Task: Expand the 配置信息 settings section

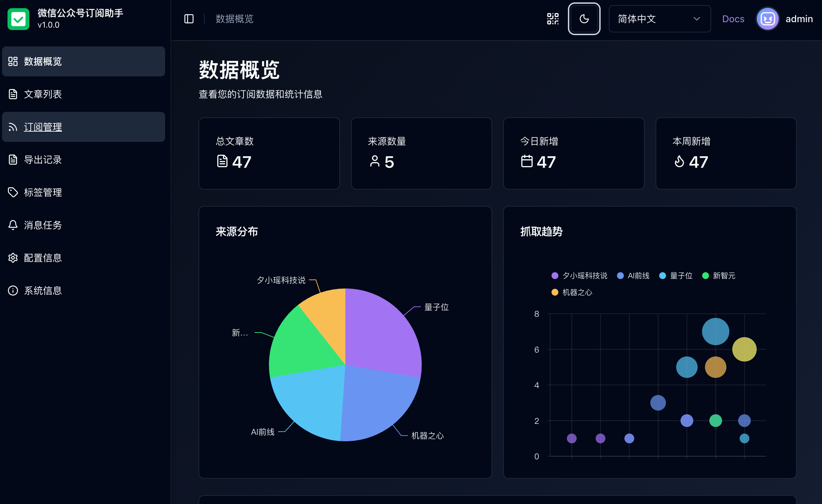Action: pos(13,258)
